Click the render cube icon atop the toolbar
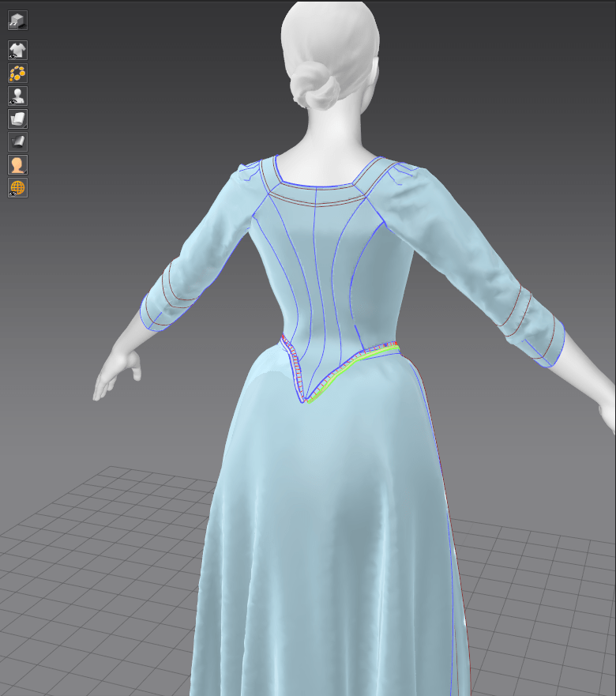Image resolution: width=616 pixels, height=696 pixels. point(17,21)
